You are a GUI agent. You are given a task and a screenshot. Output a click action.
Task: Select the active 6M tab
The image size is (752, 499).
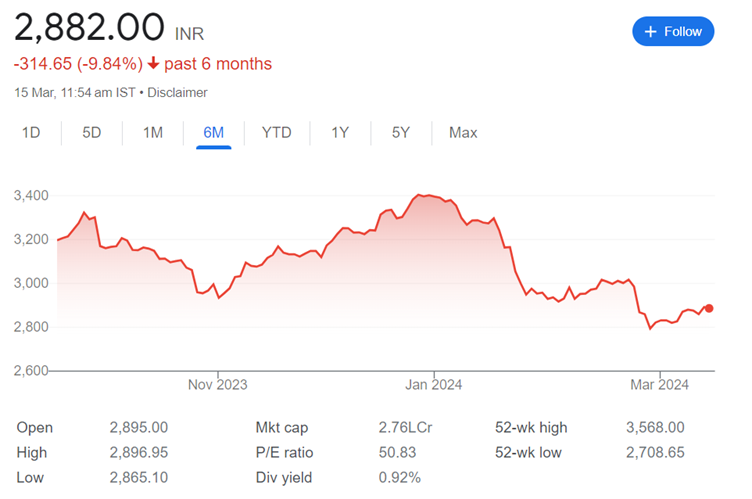(x=213, y=132)
